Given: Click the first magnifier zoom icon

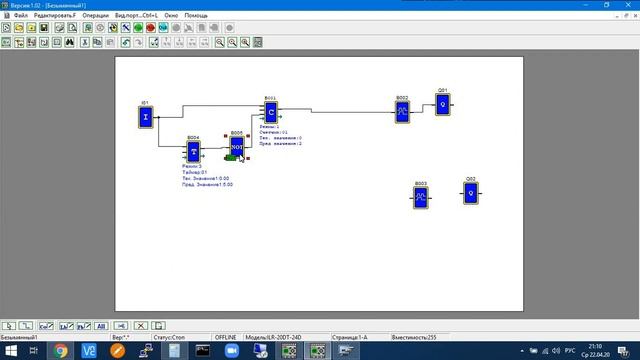Looking at the screenshot, I should point(220,42).
